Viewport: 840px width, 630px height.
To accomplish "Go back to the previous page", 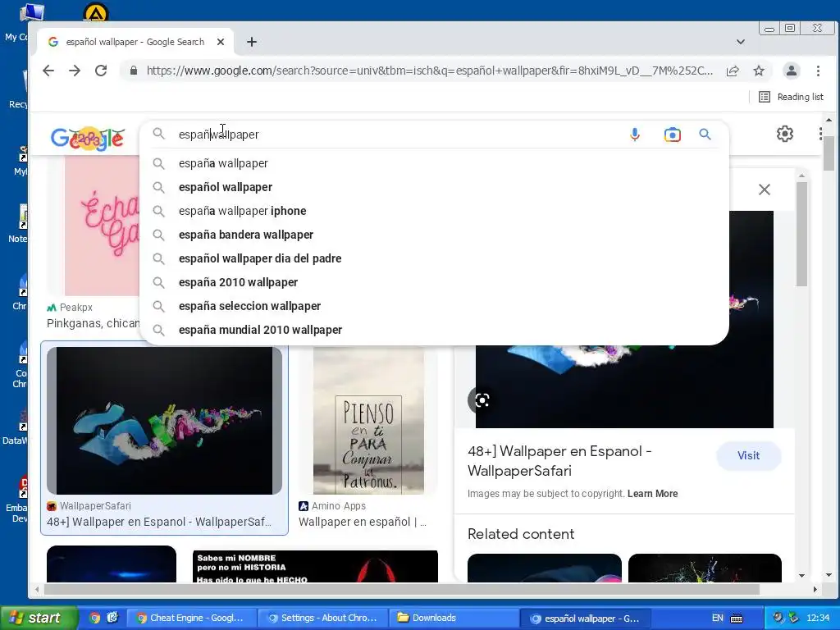I will (x=48, y=71).
